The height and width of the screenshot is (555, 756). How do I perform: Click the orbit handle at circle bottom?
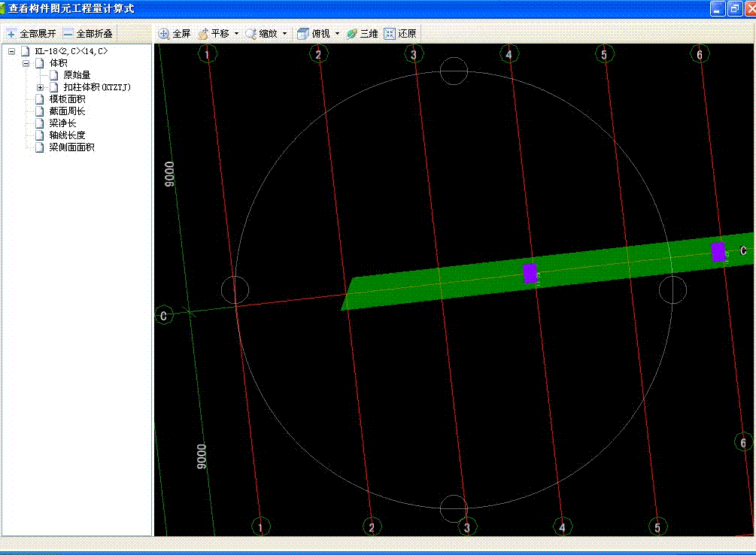click(454, 508)
